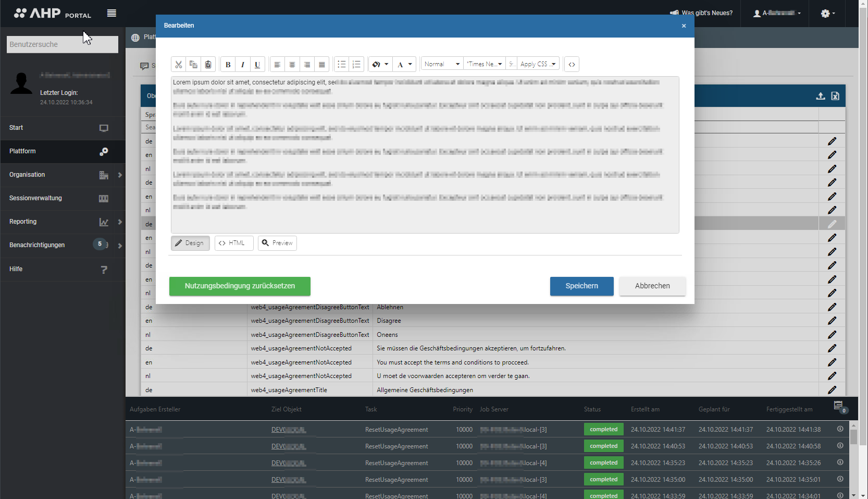Toggle italic formatting
This screenshot has width=868, height=499.
[x=242, y=64]
